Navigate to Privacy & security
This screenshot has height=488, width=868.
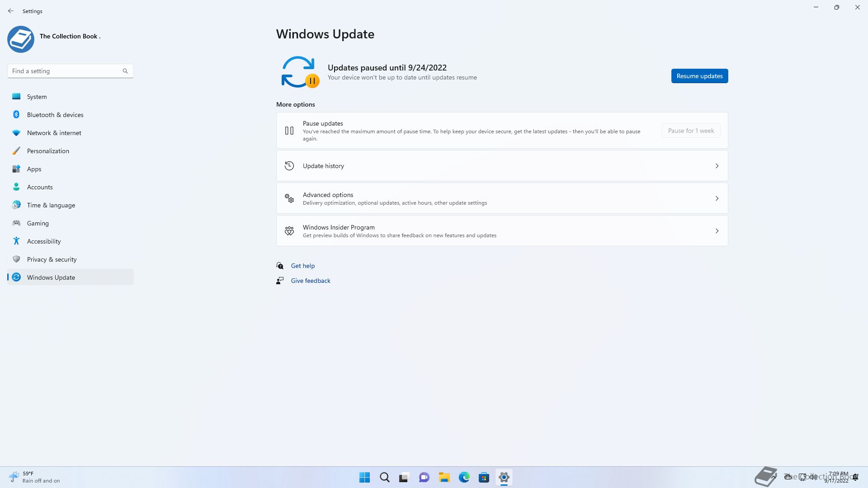click(x=71, y=259)
